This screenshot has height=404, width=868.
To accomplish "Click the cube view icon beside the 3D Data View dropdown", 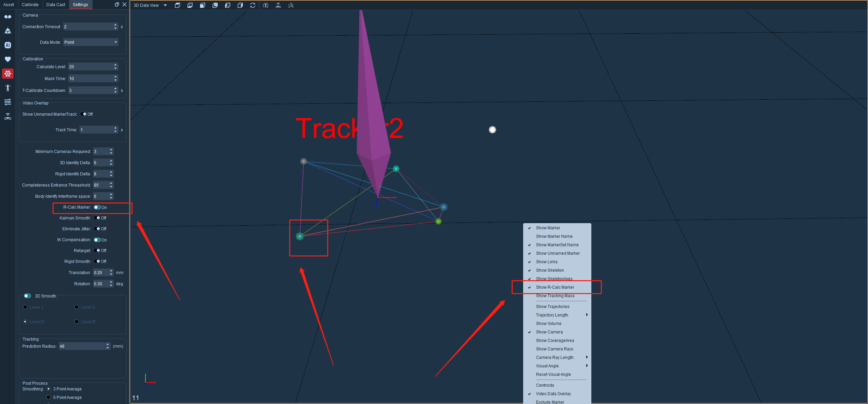I will point(177,5).
